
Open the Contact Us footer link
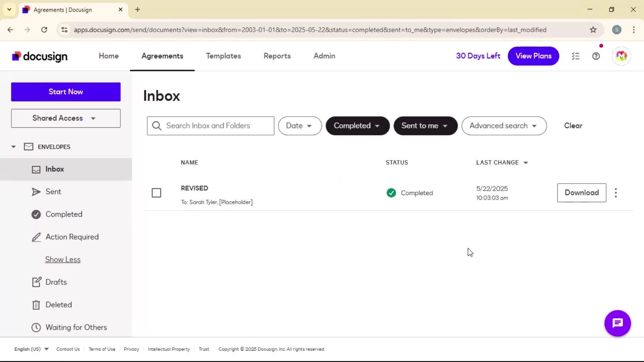coord(68,349)
